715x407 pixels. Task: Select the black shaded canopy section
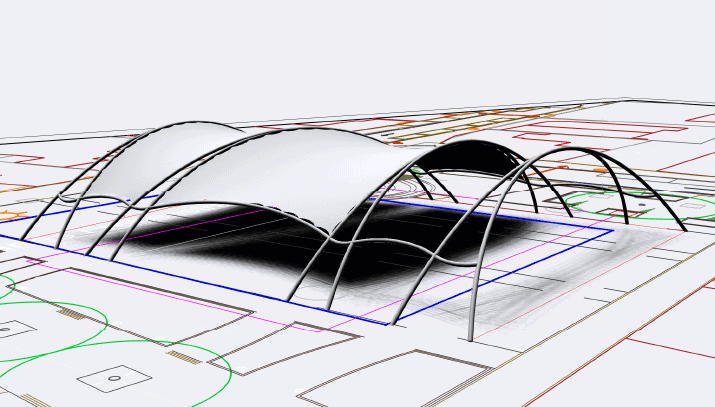click(x=470, y=159)
